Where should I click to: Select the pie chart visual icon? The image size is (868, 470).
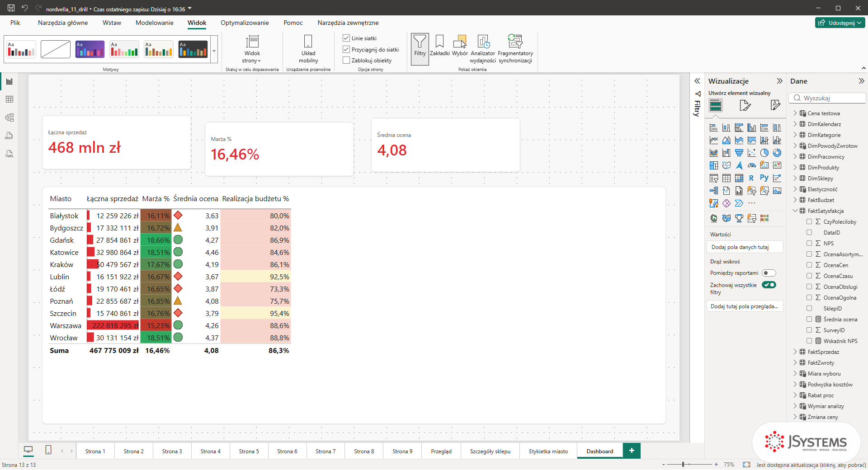point(764,153)
